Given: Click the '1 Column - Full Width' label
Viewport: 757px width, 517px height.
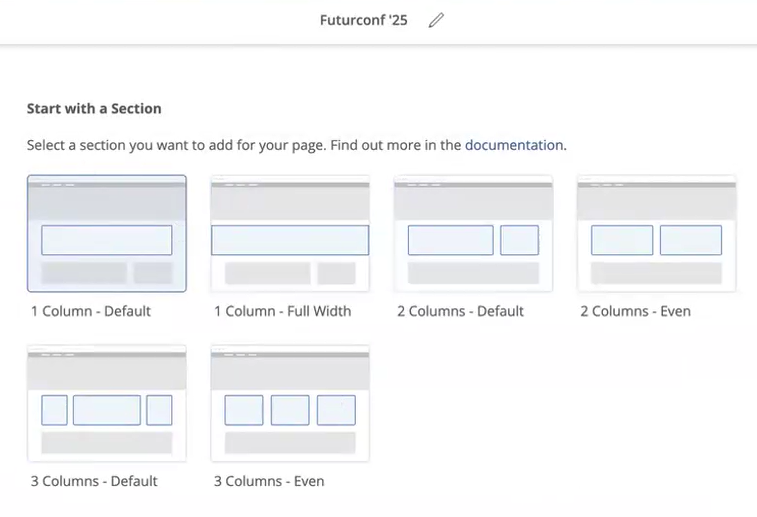Looking at the screenshot, I should 282,311.
